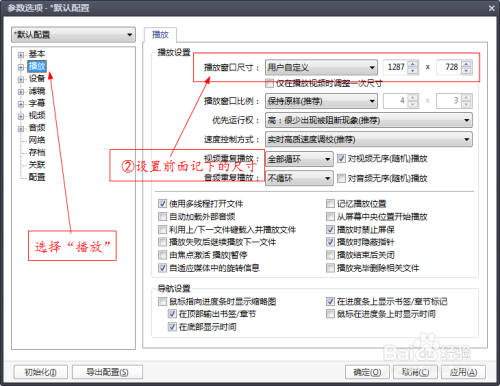This screenshot has width=500, height=386.
Task: Open the 速度控制方式 dropdown
Action: click(369, 140)
